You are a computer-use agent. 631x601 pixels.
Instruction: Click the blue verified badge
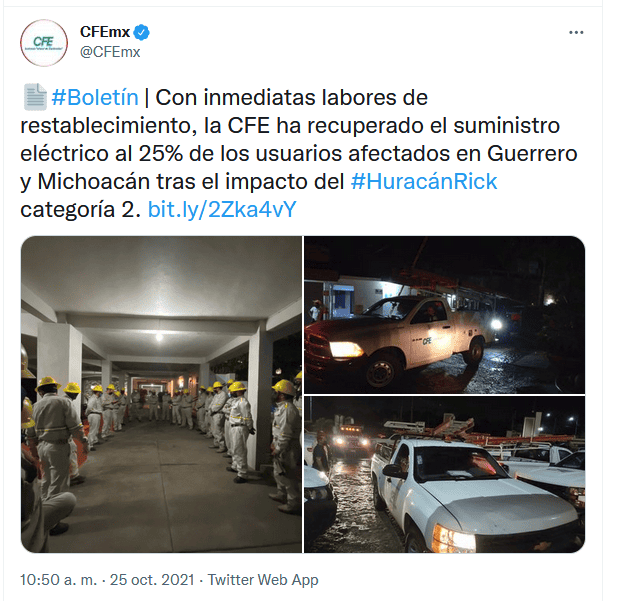pos(141,33)
